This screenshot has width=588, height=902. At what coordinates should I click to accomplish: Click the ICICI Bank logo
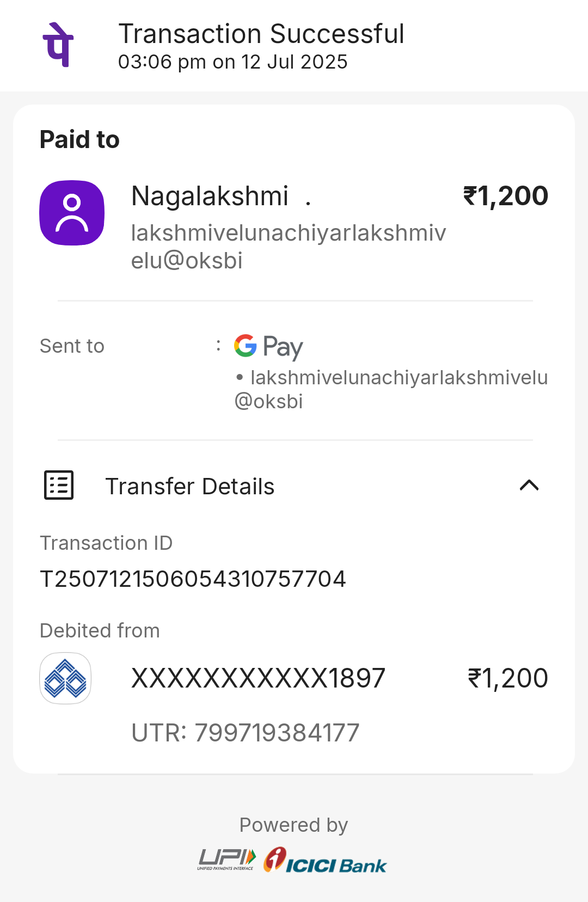coord(325,861)
